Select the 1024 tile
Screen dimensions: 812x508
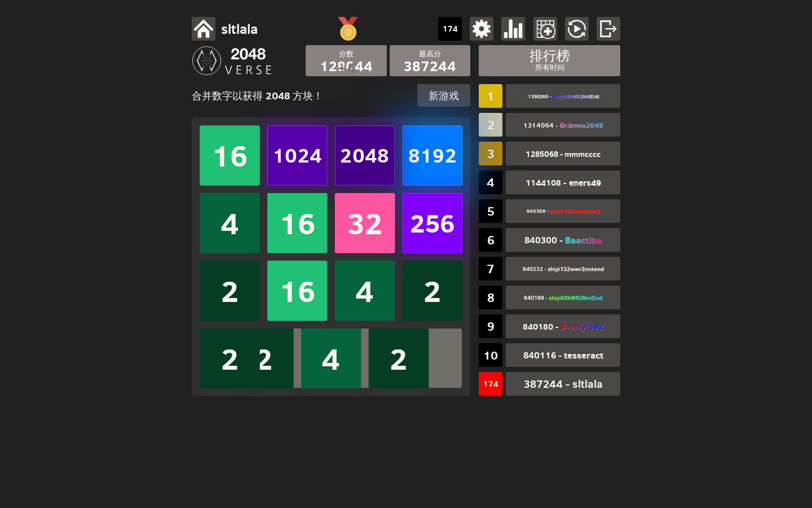click(x=297, y=156)
